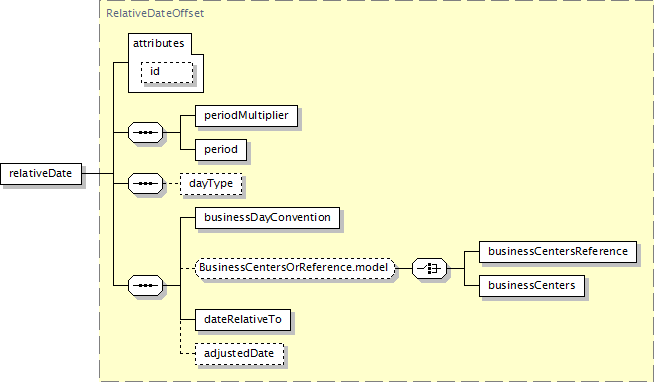Select the dateRelativeTo element
Image resolution: width=654 pixels, height=382 pixels.
(x=243, y=320)
